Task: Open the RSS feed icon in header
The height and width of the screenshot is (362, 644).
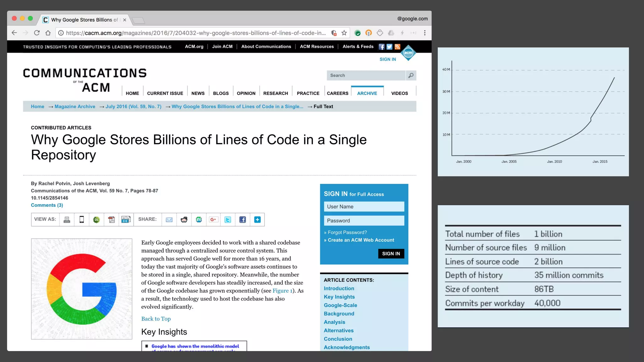Action: click(397, 47)
